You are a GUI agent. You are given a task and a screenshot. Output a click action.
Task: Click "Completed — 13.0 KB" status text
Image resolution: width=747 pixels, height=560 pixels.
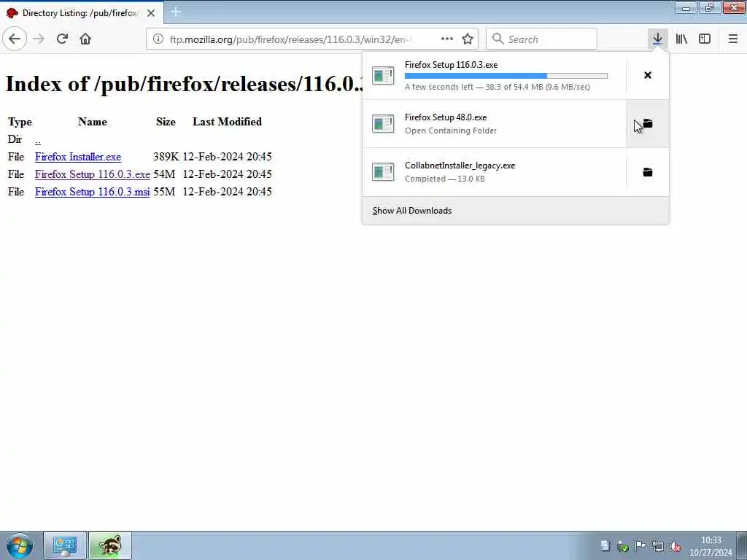(445, 179)
